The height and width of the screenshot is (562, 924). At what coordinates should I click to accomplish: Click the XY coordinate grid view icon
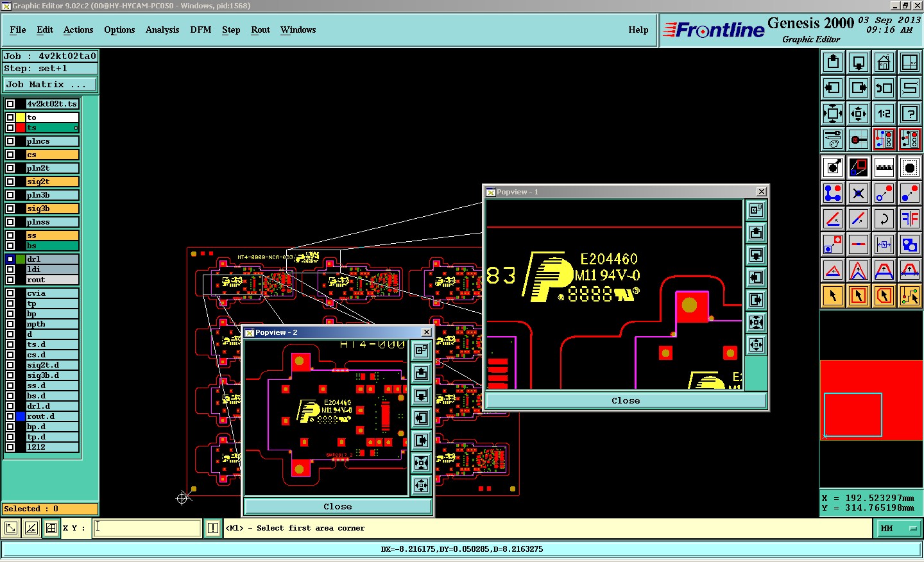[x=910, y=62]
